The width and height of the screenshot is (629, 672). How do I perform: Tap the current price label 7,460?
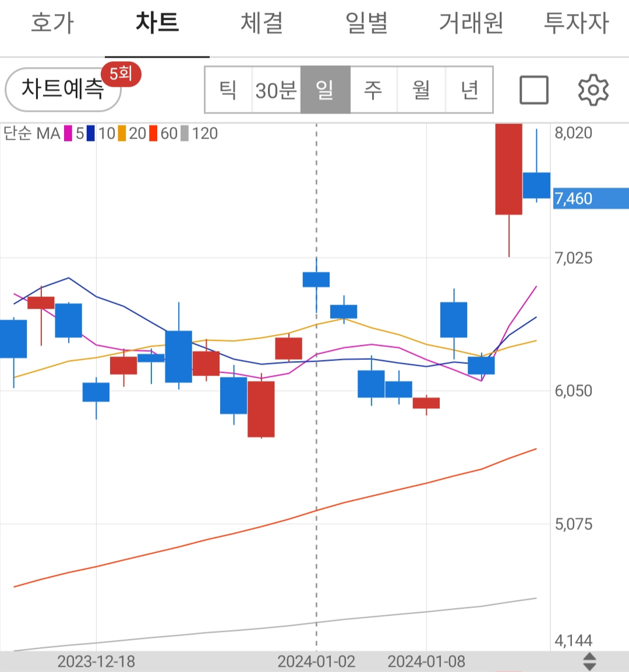[x=591, y=199]
